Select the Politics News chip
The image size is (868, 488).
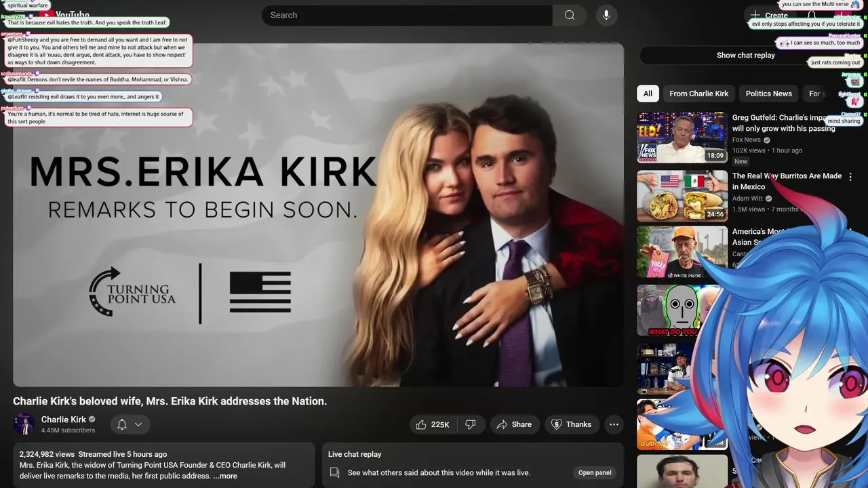pyautogui.click(x=768, y=94)
